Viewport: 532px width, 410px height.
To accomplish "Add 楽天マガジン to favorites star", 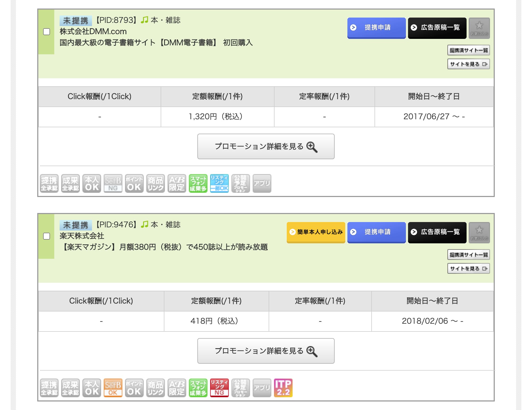I will point(479,232).
